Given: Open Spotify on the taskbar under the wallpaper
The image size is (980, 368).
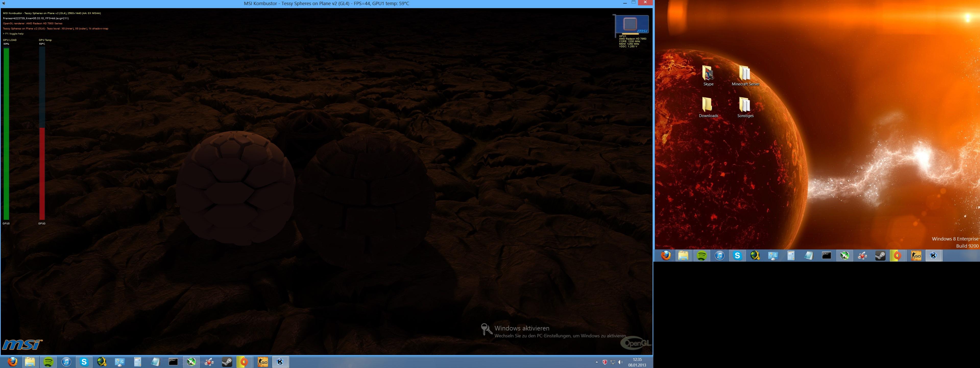Looking at the screenshot, I should [701, 256].
